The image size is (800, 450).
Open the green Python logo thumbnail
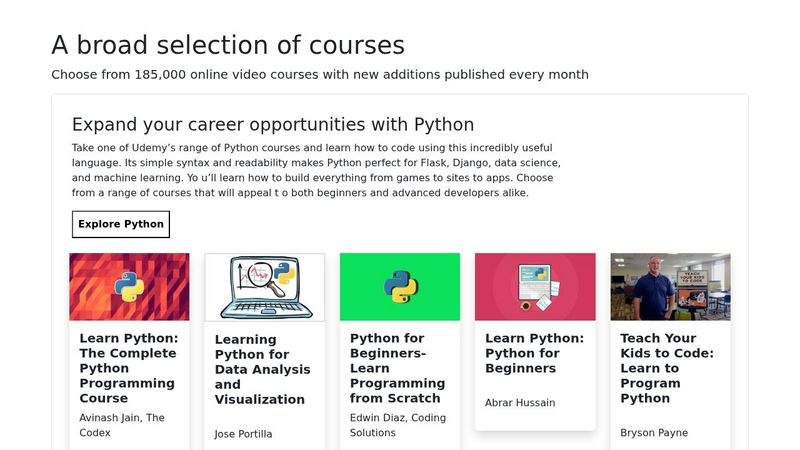click(x=400, y=286)
